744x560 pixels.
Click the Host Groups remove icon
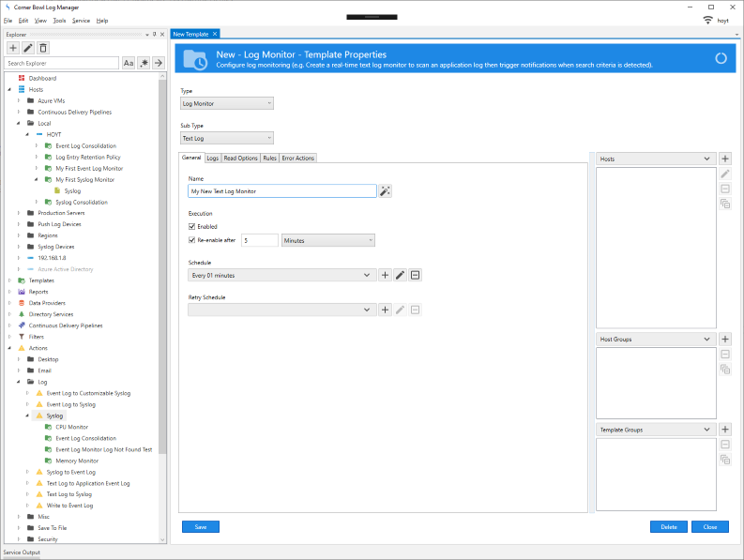point(725,354)
